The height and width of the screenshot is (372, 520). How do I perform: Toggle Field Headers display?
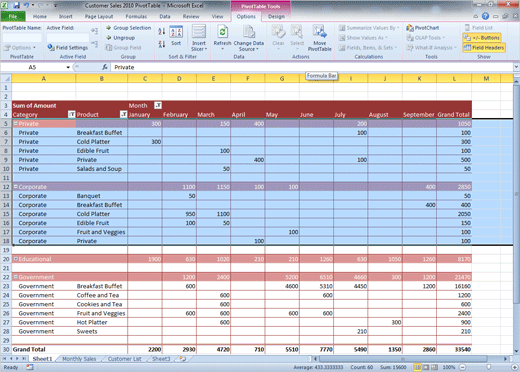point(484,48)
